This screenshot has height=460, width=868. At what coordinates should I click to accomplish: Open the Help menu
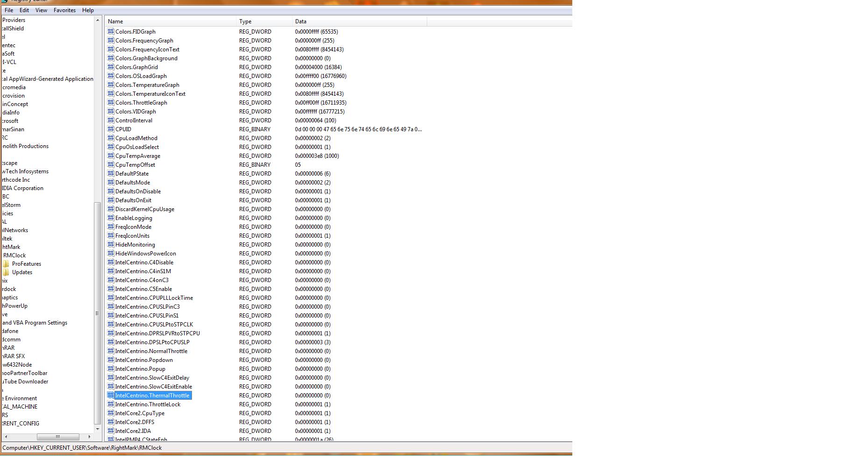coord(88,10)
